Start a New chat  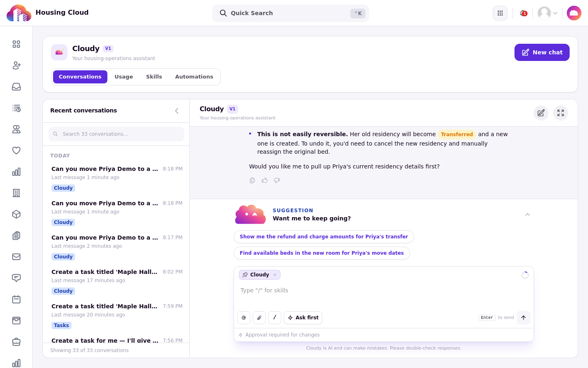click(x=542, y=52)
